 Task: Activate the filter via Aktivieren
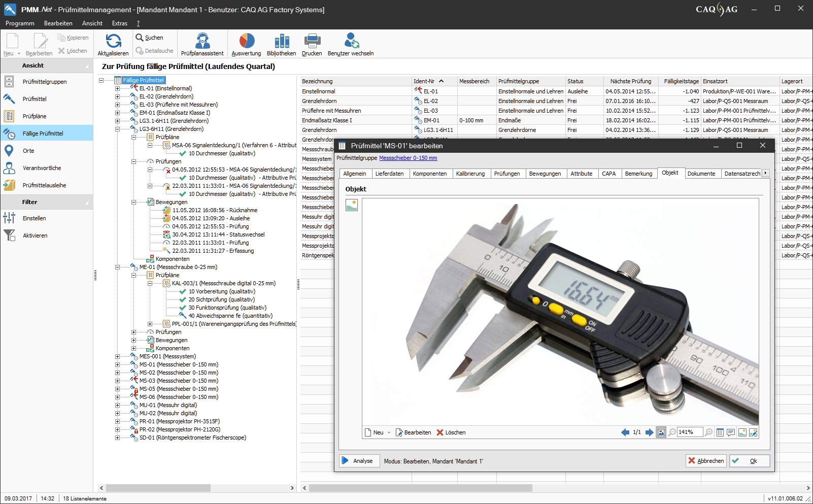pyautogui.click(x=35, y=236)
